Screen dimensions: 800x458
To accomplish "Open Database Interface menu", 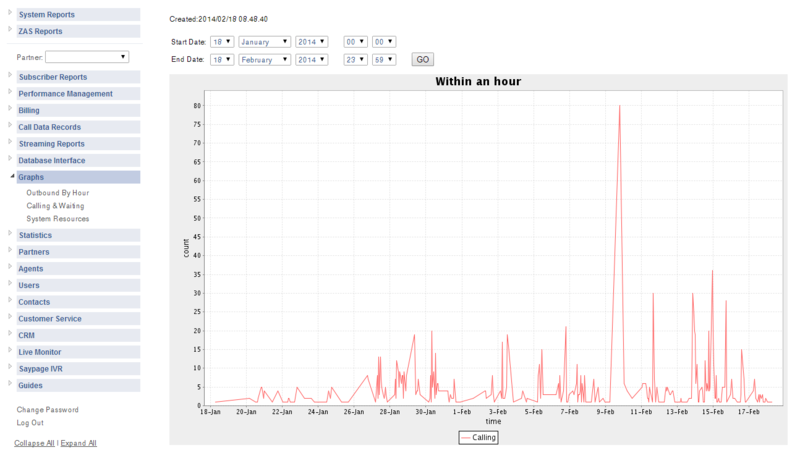I will [x=78, y=160].
